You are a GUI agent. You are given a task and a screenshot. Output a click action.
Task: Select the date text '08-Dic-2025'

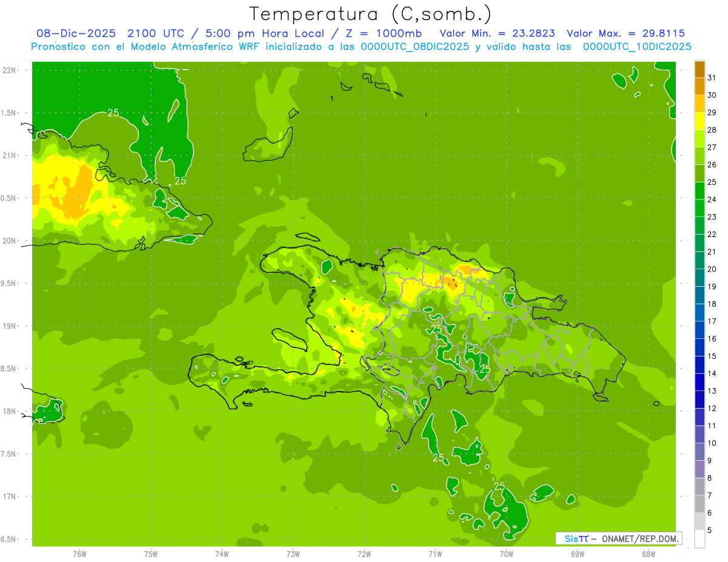click(x=76, y=33)
